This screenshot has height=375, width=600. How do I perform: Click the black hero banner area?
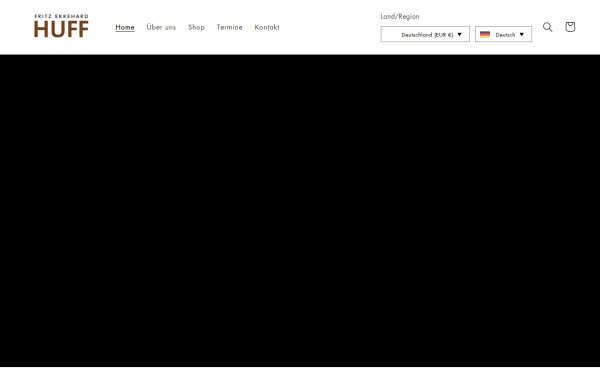tap(300, 210)
